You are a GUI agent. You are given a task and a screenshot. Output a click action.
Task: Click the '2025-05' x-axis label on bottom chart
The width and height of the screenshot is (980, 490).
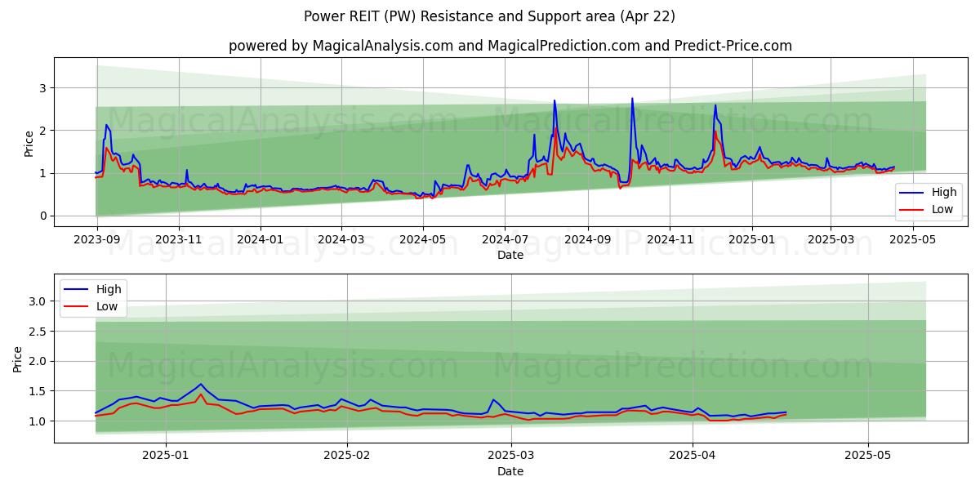click(x=868, y=457)
